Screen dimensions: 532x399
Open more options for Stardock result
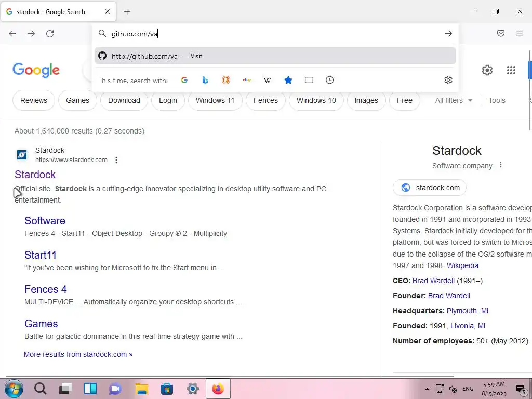[x=116, y=160]
